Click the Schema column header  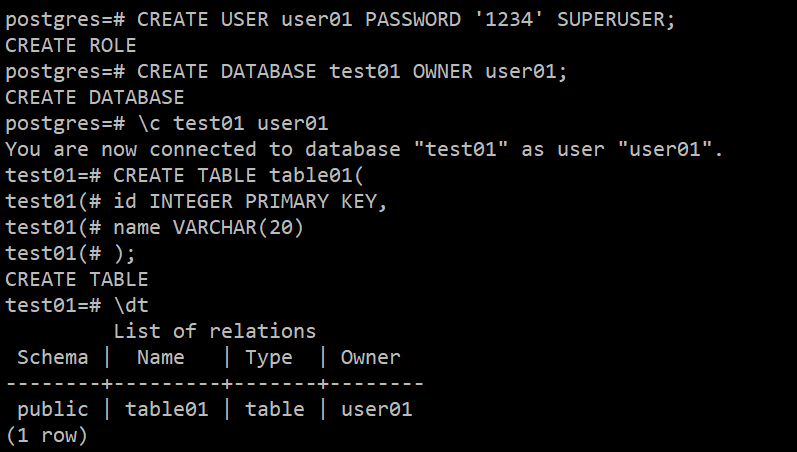pos(52,357)
